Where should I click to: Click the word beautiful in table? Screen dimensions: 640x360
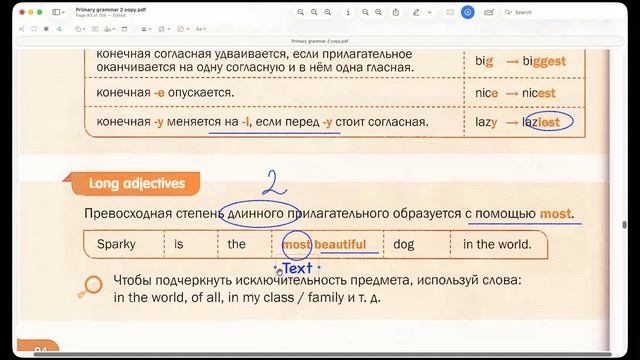pyautogui.click(x=340, y=244)
